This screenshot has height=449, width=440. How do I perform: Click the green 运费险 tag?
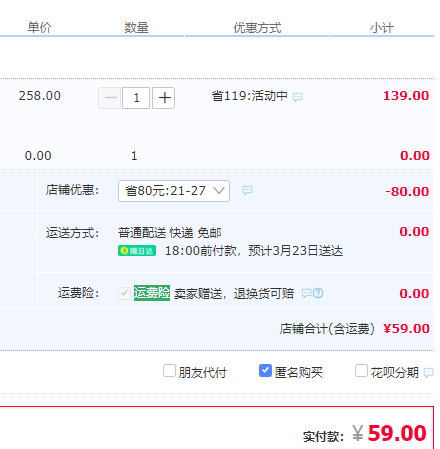tap(152, 293)
